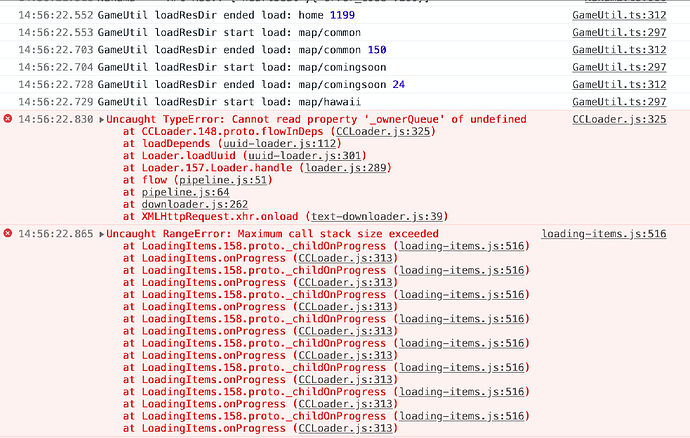Click the red TypeError error icon
Image resolution: width=690 pixels, height=438 pixels.
coord(8,120)
